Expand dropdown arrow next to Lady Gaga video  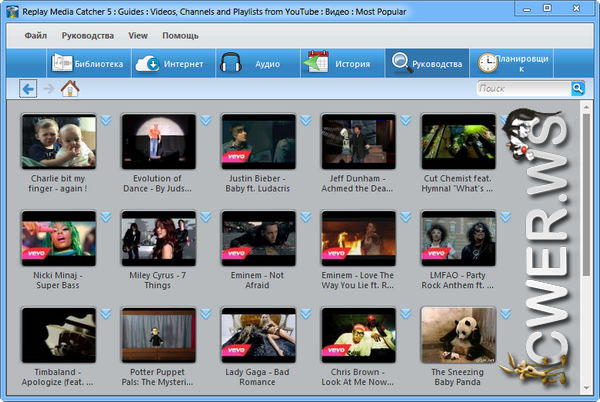click(305, 314)
